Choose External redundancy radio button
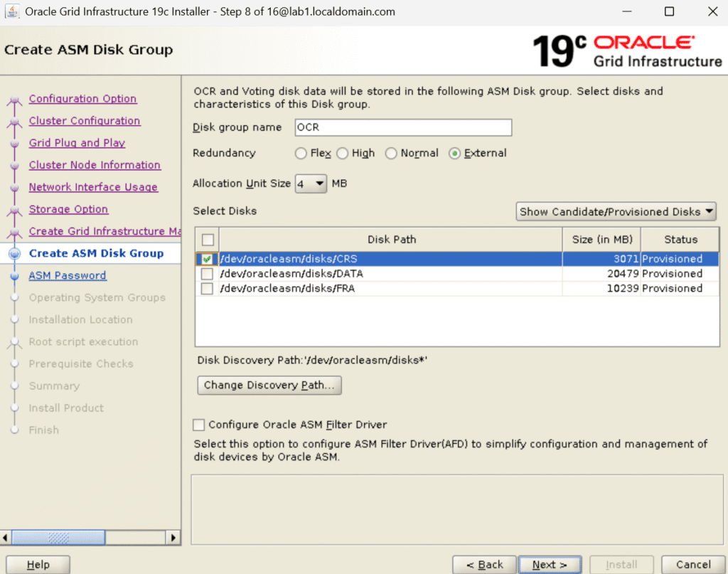The width and height of the screenshot is (728, 574). [x=454, y=153]
